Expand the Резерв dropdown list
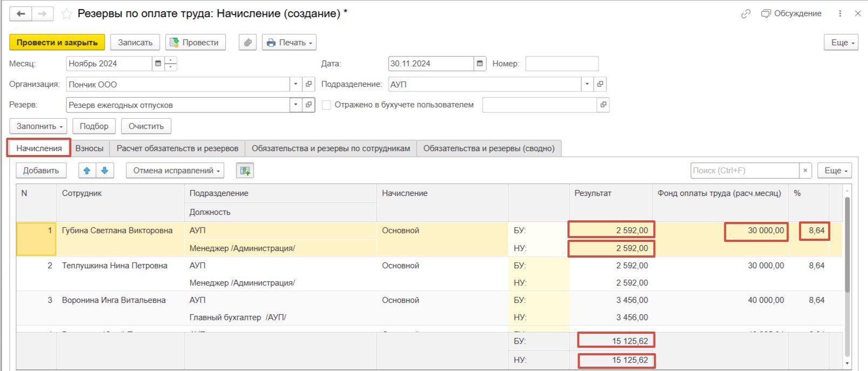 point(296,105)
